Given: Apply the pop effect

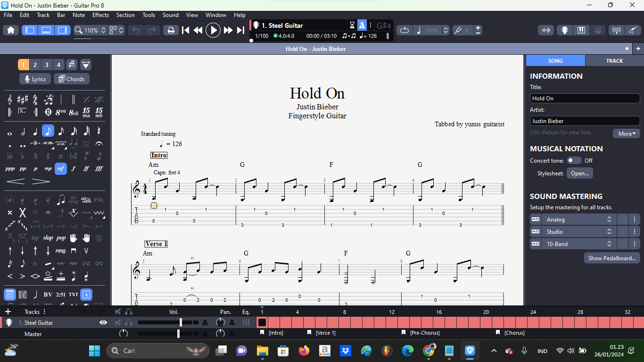Looking at the screenshot, I should 61,238.
